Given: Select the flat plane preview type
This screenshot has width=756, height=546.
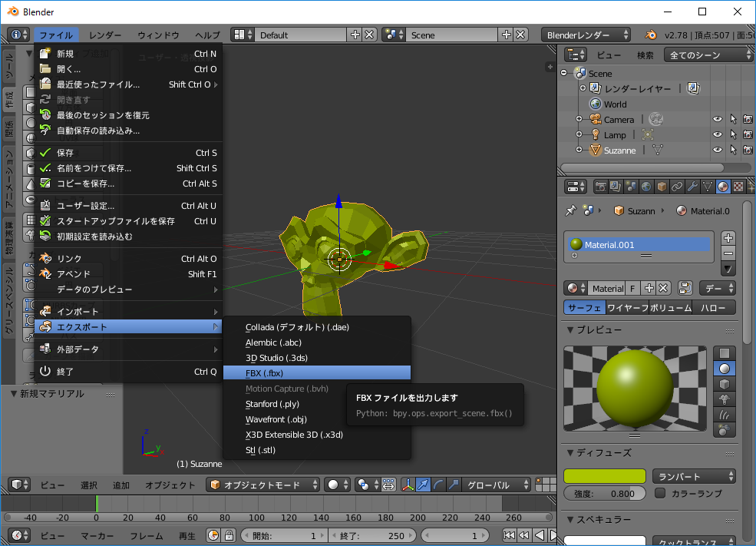Looking at the screenshot, I should click(725, 353).
